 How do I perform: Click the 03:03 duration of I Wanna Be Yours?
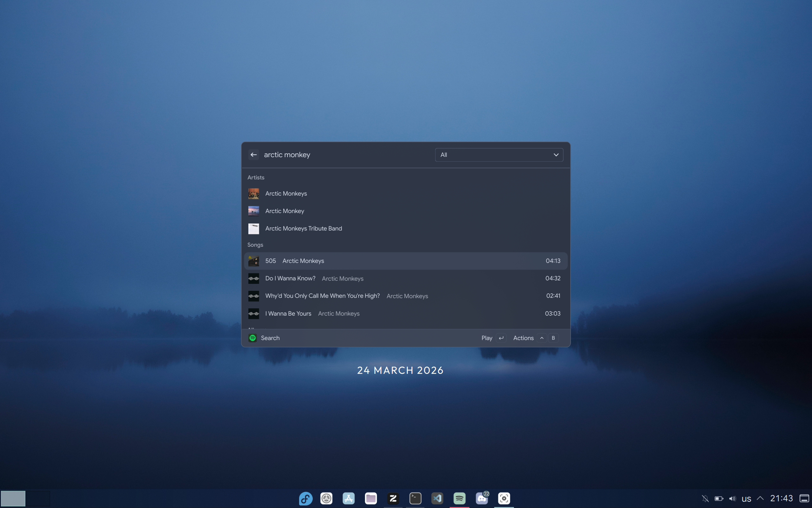(553, 313)
